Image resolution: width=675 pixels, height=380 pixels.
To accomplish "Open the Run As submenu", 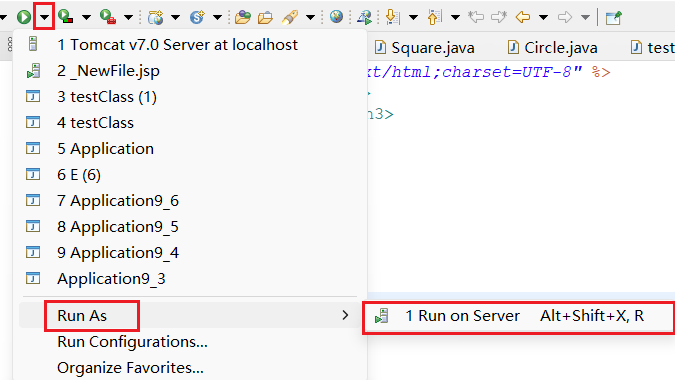I will [x=190, y=315].
